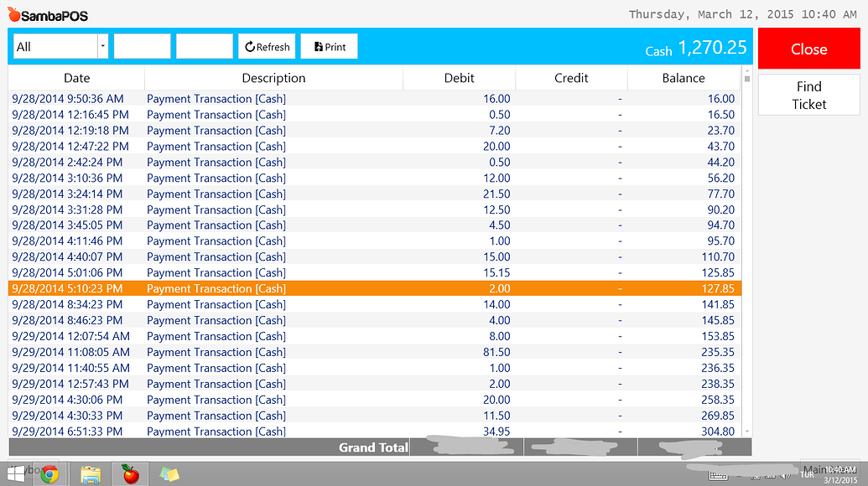Click the first empty filter input field

pos(141,46)
